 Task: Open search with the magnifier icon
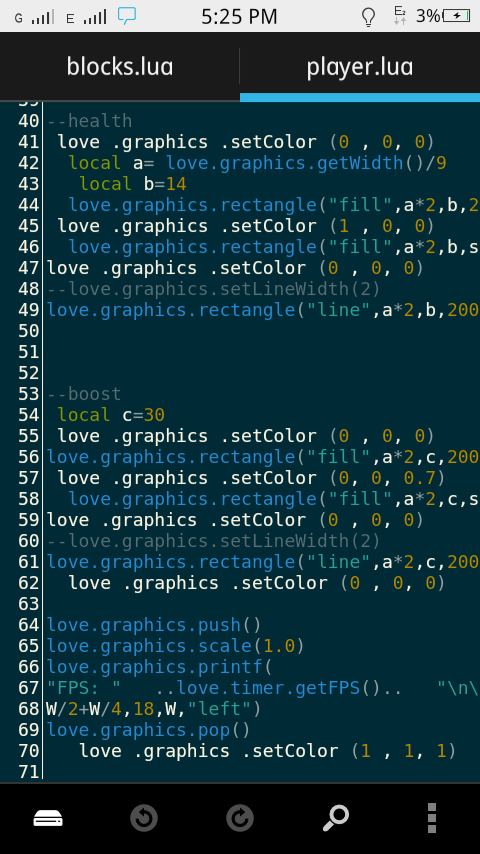point(336,818)
